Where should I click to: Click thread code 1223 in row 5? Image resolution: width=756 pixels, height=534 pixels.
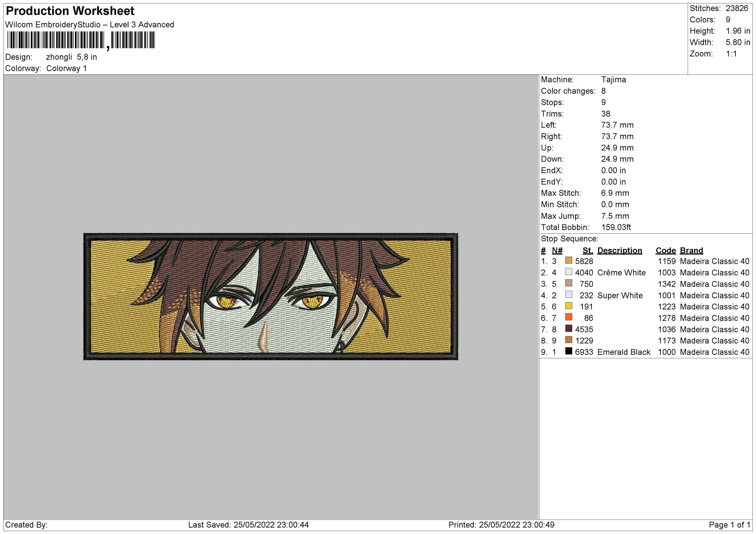667,307
